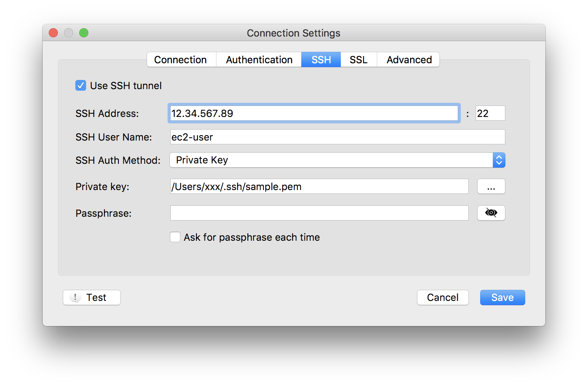Click the Private key path field

[319, 187]
